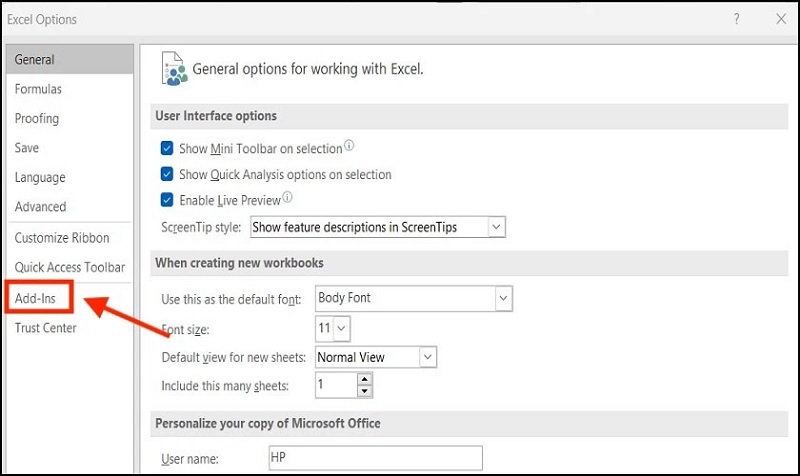Close the Excel Options dialog
Image resolution: width=800 pixels, height=476 pixels.
click(780, 19)
